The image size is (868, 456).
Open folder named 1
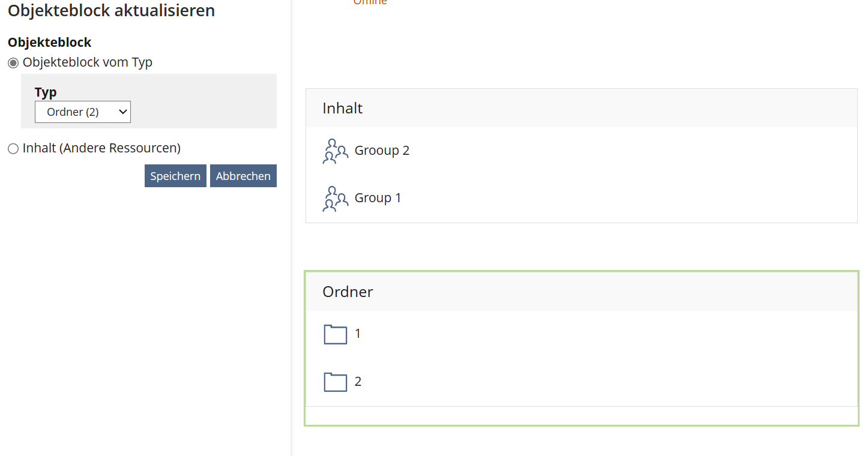click(358, 334)
